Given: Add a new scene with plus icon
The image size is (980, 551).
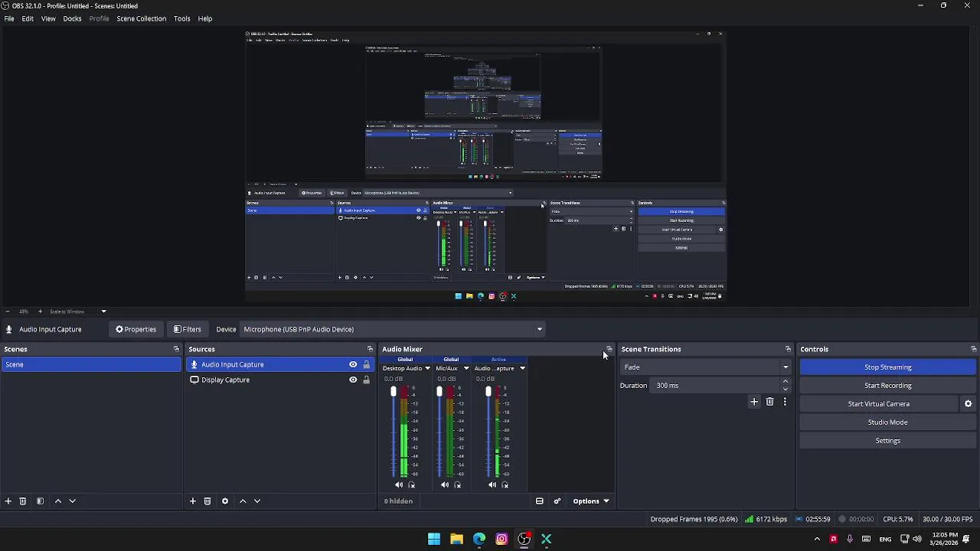Looking at the screenshot, I should coord(8,501).
